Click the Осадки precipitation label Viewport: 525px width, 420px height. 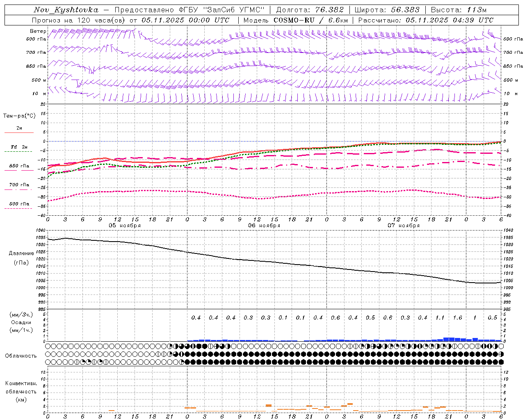click(21, 322)
